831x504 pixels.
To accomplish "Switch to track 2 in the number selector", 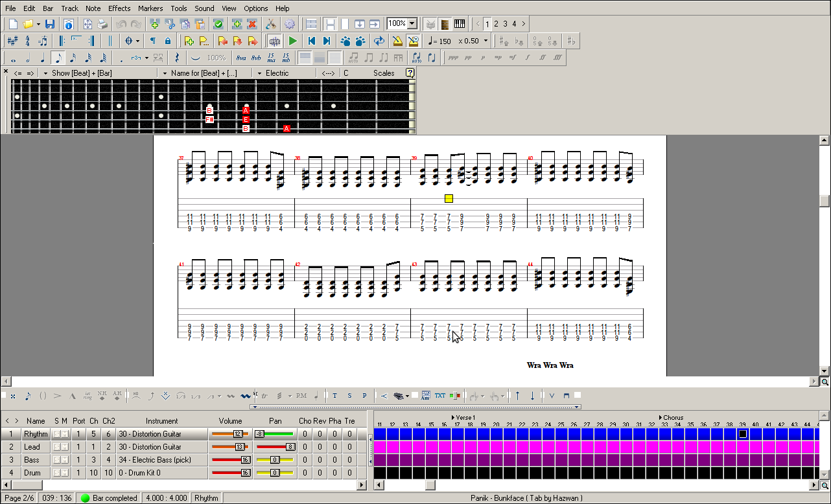I will pyautogui.click(x=496, y=24).
